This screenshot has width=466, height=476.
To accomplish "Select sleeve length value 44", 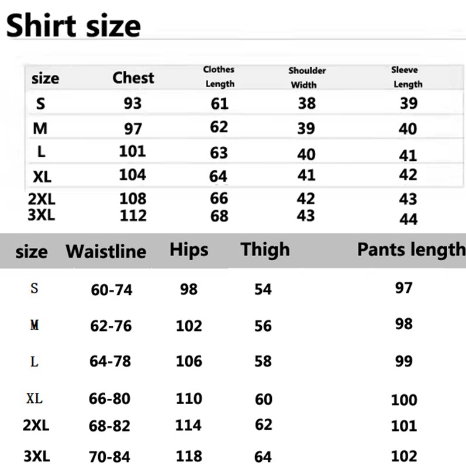I will [x=408, y=219].
